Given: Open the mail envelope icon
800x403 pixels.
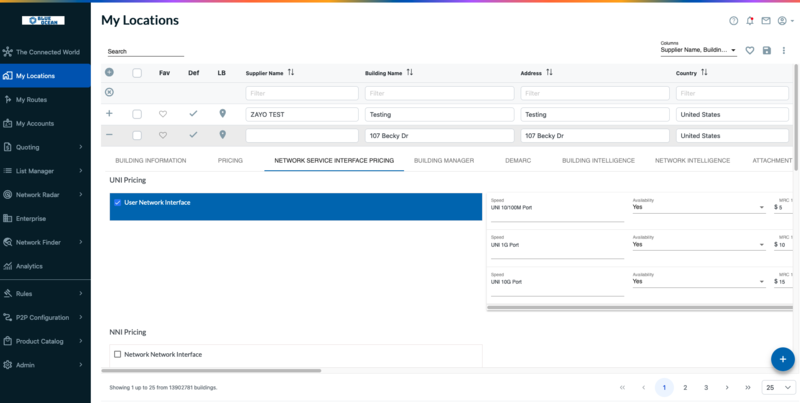Looking at the screenshot, I should point(766,21).
